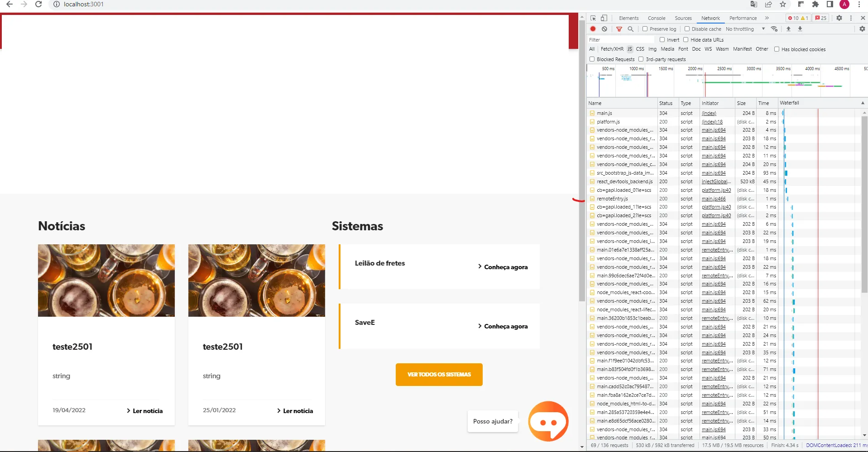Click the errors and warnings counter
The height and width of the screenshot is (452, 868).
[x=798, y=18]
